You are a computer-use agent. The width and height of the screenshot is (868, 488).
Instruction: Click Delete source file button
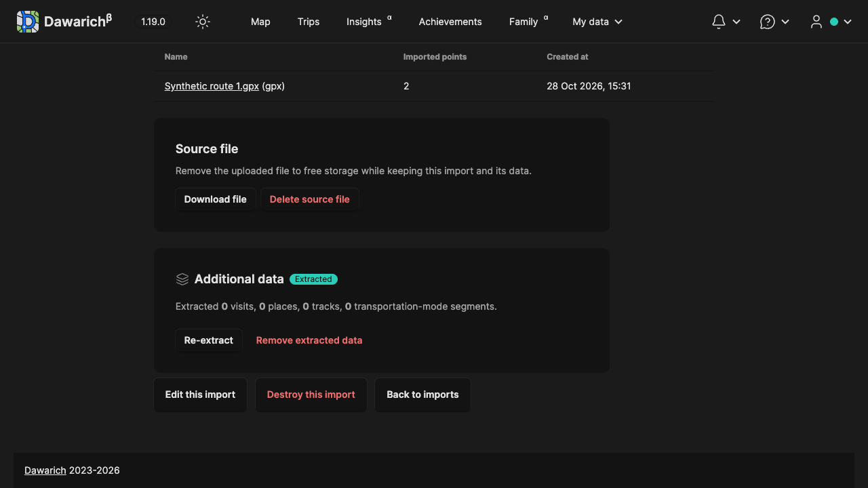[x=310, y=199]
